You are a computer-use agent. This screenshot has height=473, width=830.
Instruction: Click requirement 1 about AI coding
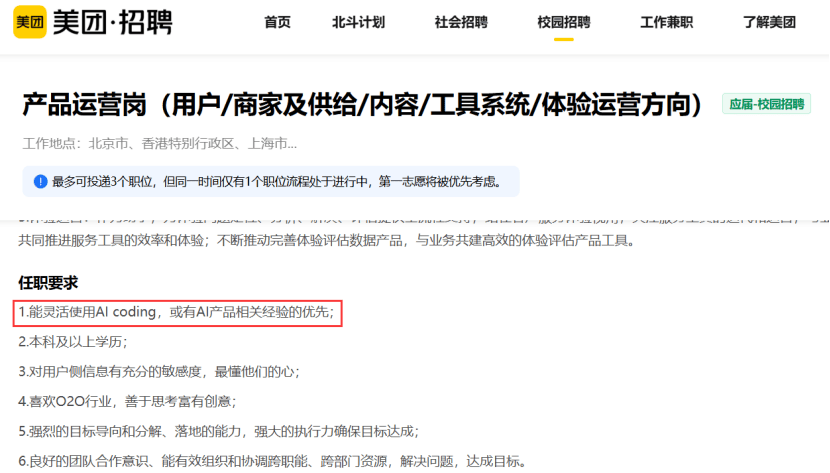(177, 312)
